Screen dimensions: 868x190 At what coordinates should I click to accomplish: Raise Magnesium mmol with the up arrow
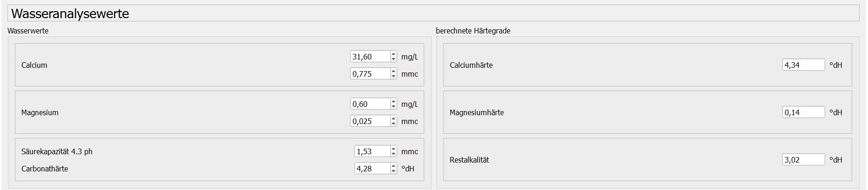(x=393, y=118)
